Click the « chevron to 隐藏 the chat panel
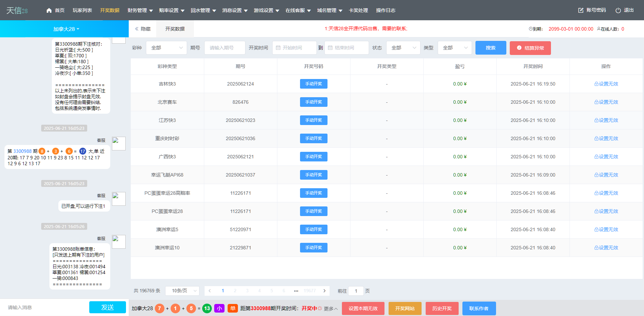Screen dimensions: 644x316 pos(137,29)
